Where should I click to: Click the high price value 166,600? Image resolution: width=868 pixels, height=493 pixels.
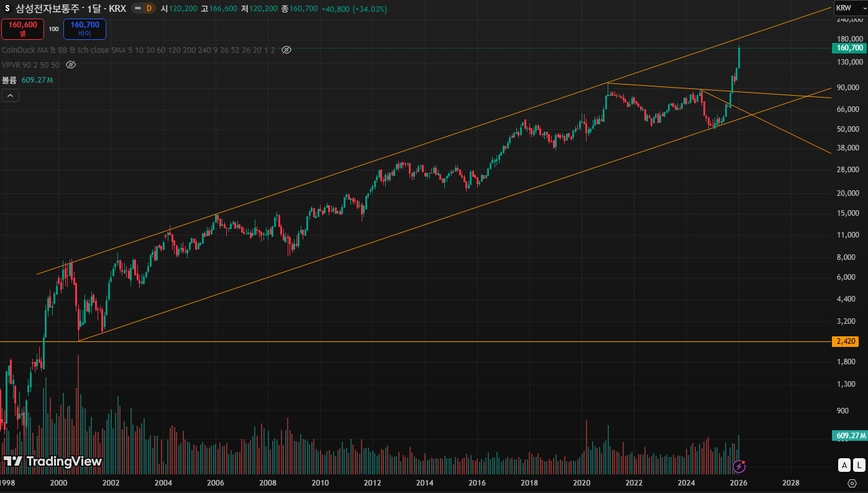point(224,9)
